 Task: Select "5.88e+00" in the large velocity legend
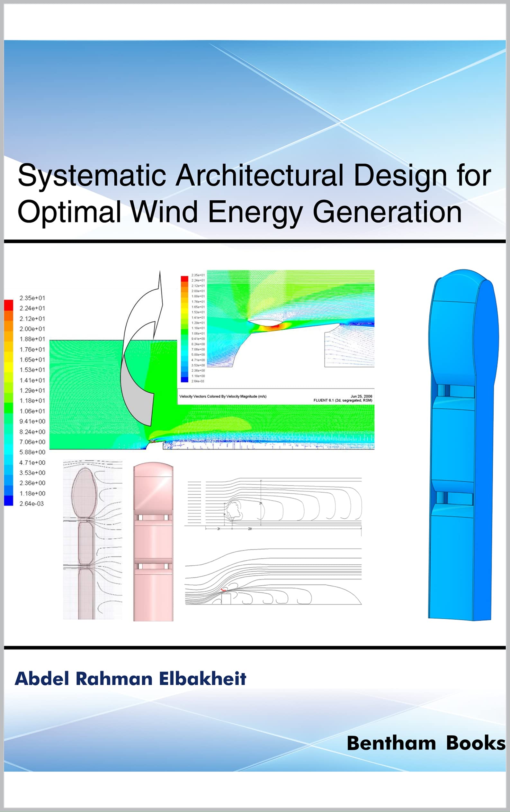[x=32, y=452]
